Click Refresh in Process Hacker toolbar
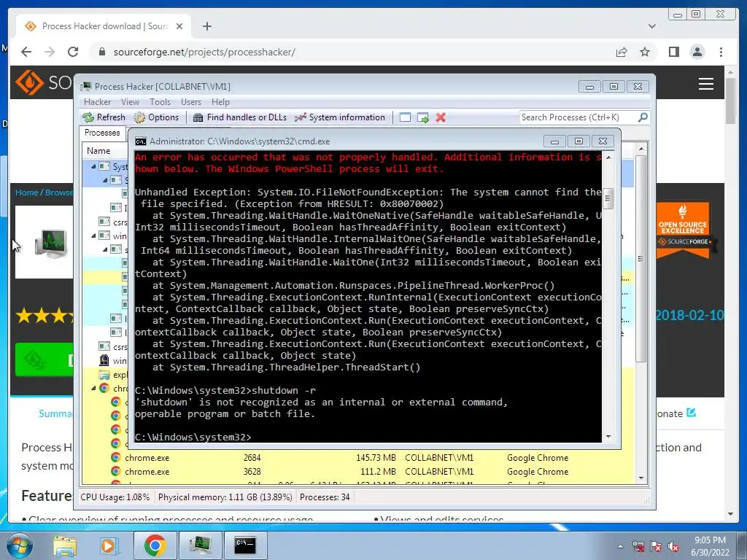 point(104,117)
